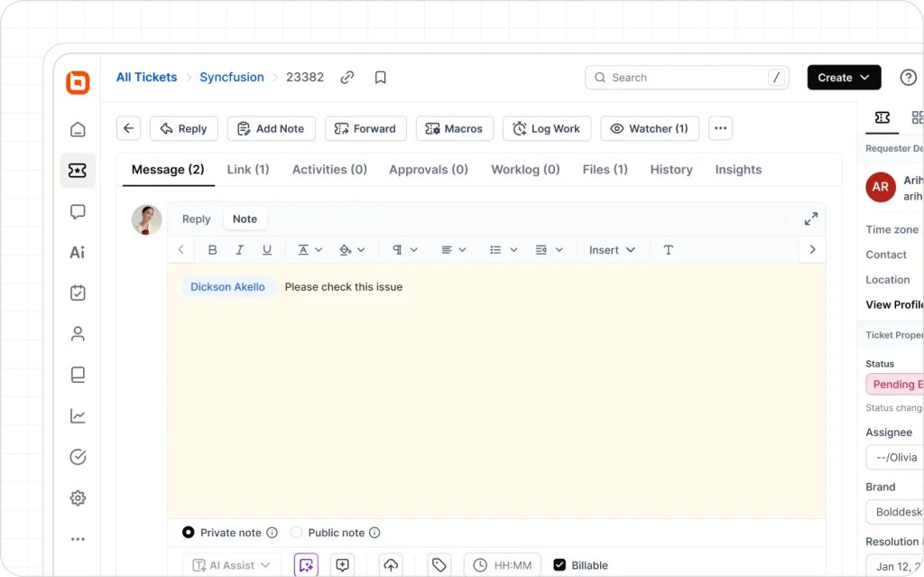The height and width of the screenshot is (577, 924).
Task: Open the Tasks calendar-check sidebar icon
Action: pos(78,293)
